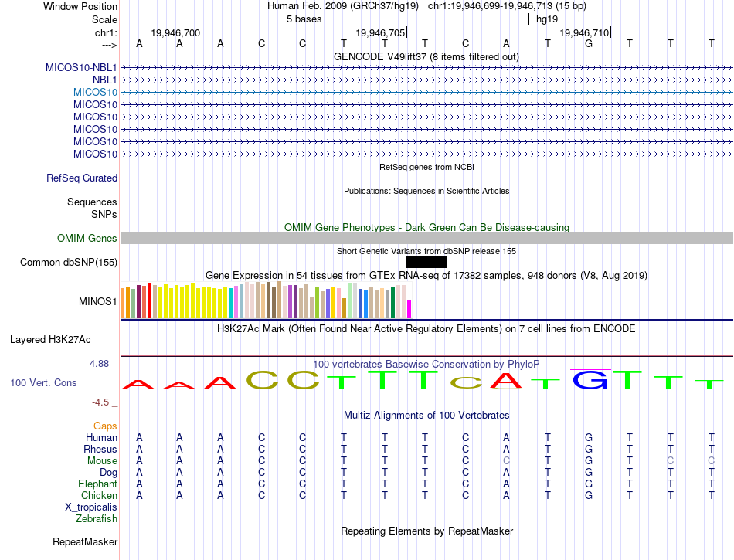Select the Elephant species label
Screen dimensions: 734x560
[97, 484]
